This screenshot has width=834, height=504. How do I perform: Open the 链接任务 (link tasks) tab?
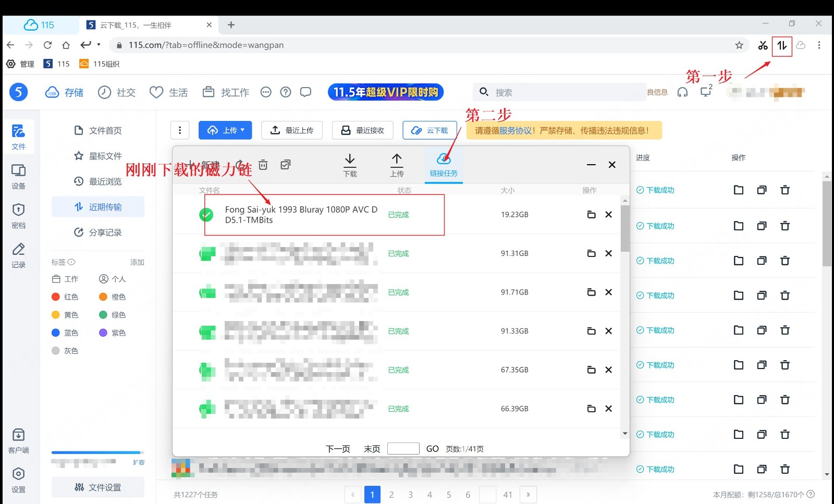(443, 165)
